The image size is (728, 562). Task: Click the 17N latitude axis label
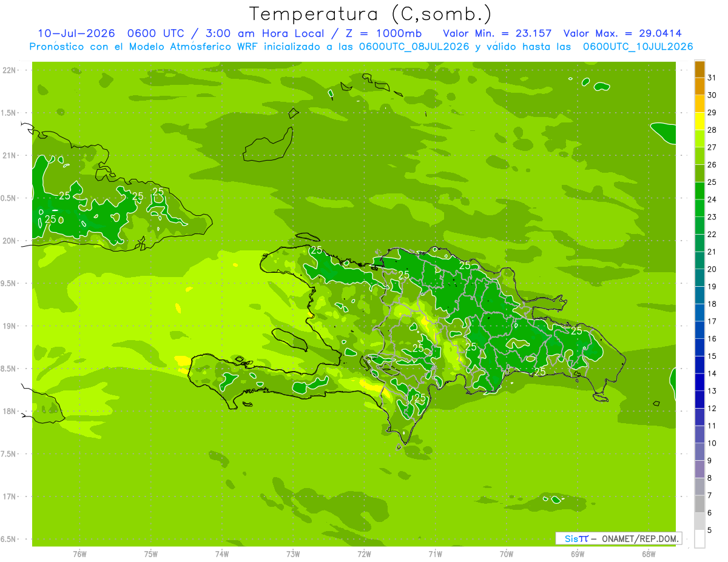click(10, 497)
